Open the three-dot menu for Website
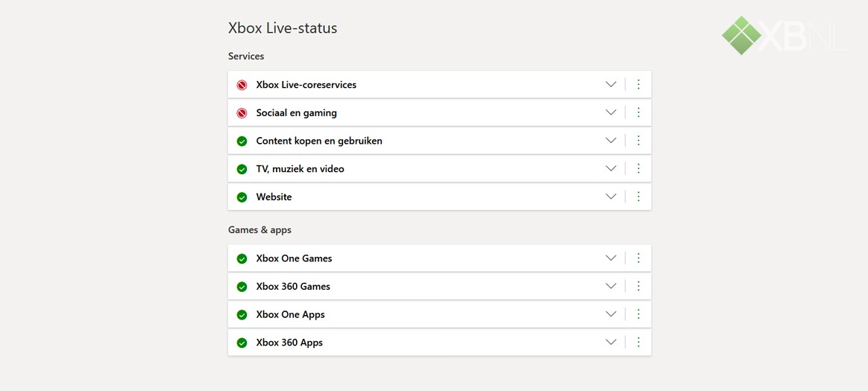868x391 pixels. point(638,197)
